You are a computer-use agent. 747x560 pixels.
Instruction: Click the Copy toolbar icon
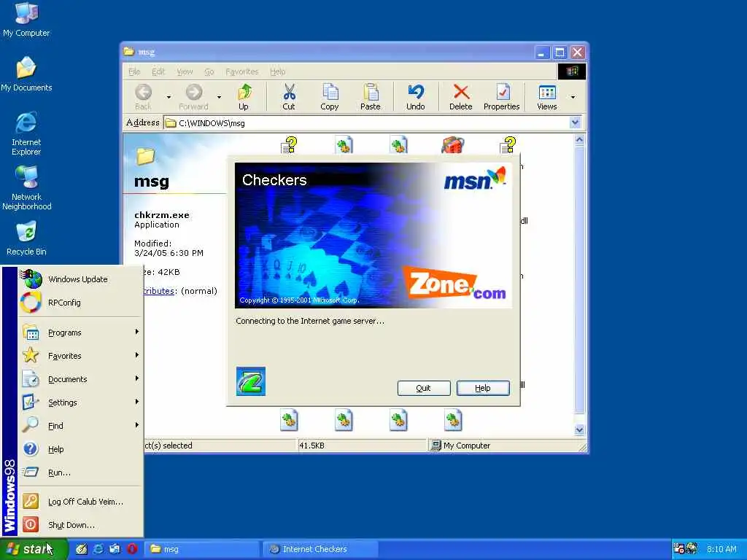[330, 97]
